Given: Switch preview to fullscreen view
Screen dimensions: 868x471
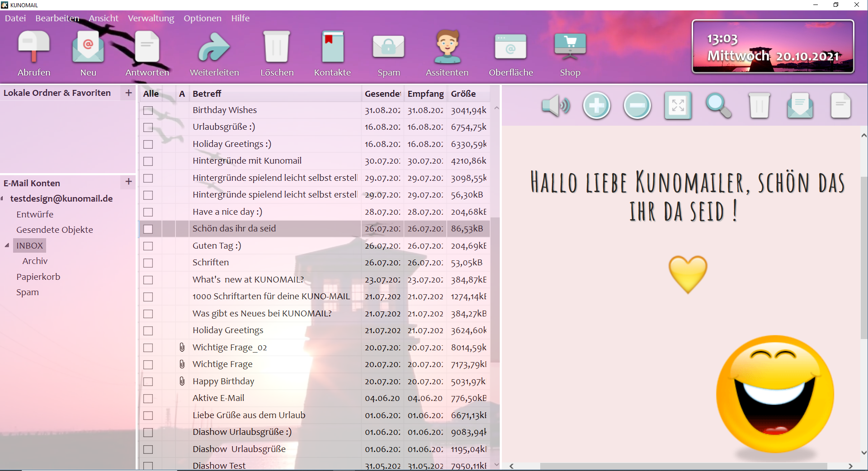Looking at the screenshot, I should coord(678,106).
